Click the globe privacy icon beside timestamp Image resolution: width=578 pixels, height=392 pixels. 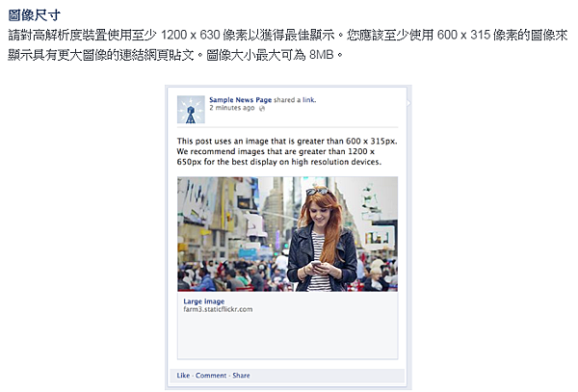point(262,108)
